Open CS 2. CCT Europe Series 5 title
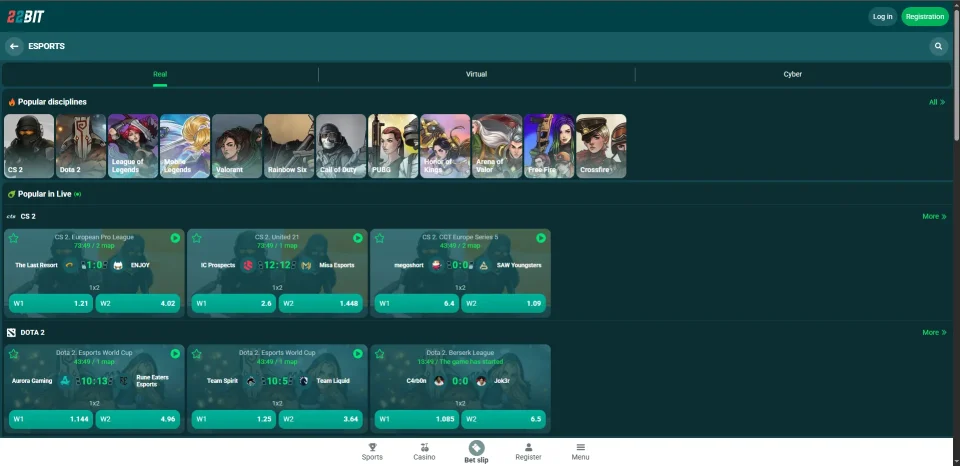This screenshot has width=960, height=466. pyautogui.click(x=460, y=237)
